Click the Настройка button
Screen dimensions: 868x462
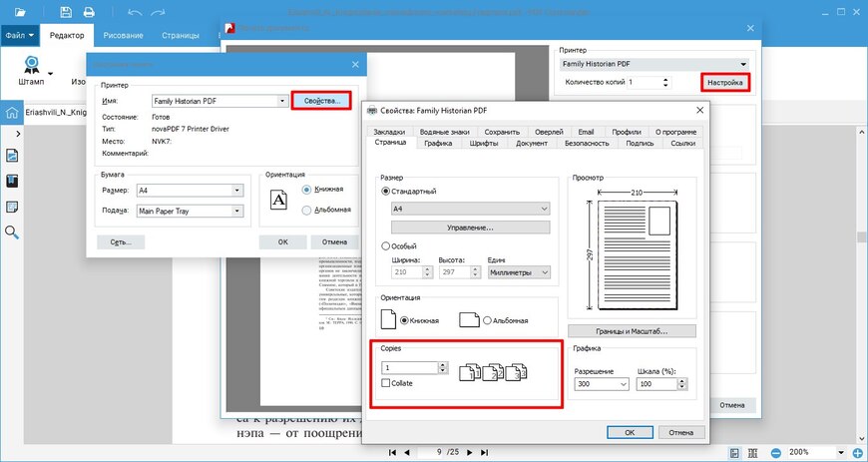[x=725, y=83]
